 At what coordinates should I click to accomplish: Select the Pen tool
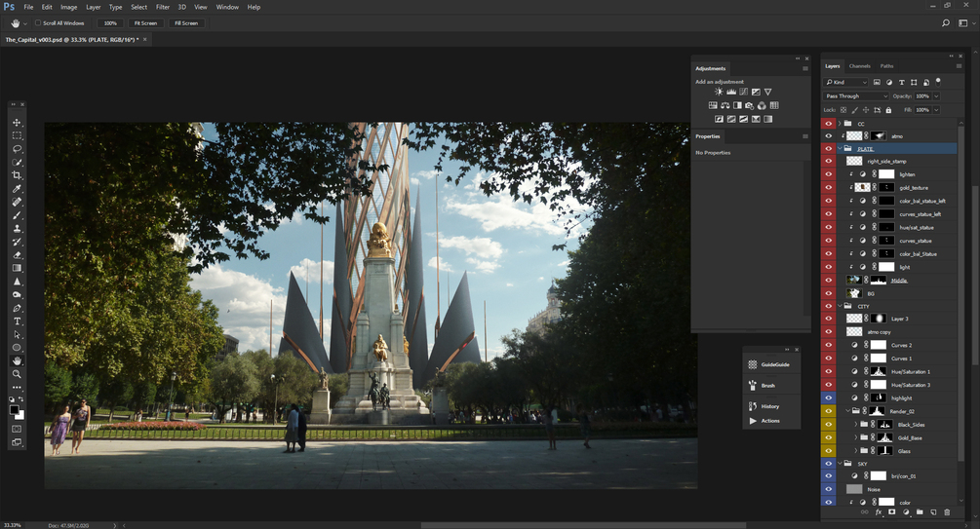[17, 308]
